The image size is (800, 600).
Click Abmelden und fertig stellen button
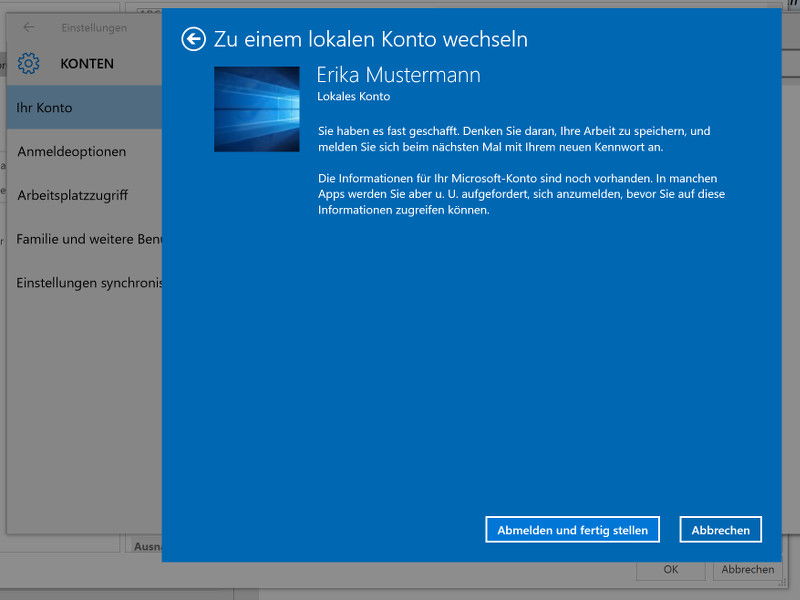point(572,530)
